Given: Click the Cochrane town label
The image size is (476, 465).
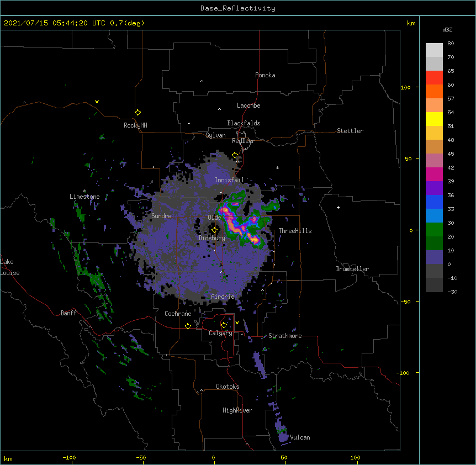Looking at the screenshot, I should tap(178, 314).
